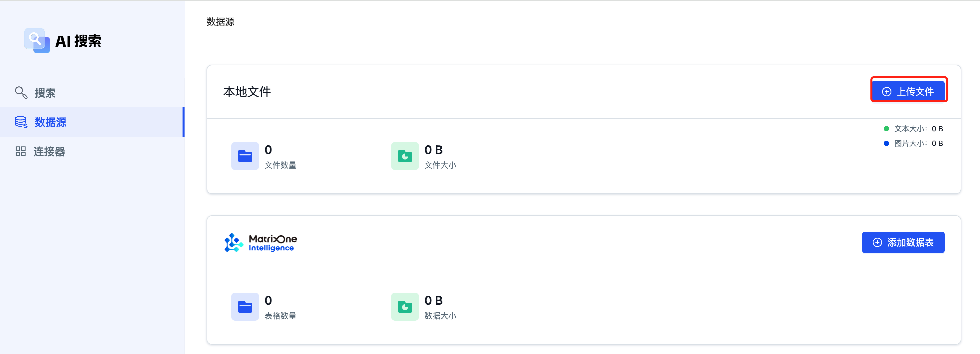Click the green icon beside 数据大小
980x354 pixels.
pyautogui.click(x=405, y=307)
